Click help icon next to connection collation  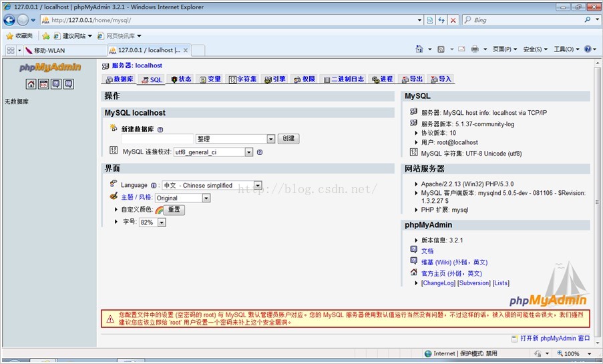pyautogui.click(x=260, y=152)
